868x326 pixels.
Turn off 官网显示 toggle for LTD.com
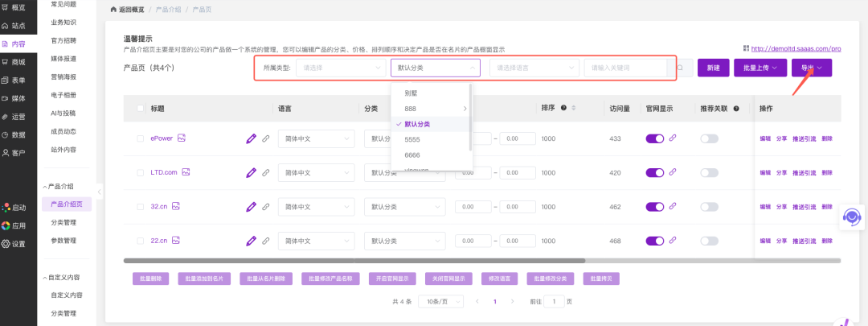tap(655, 172)
